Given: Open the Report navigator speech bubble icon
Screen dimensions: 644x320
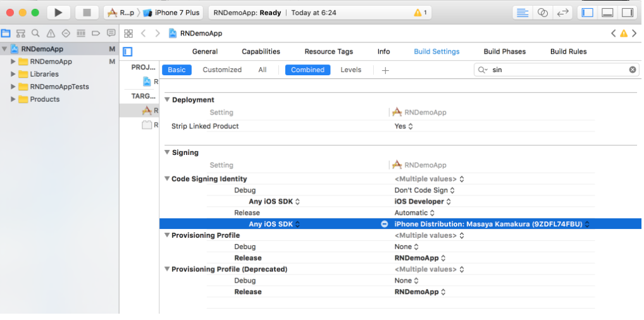Looking at the screenshot, I should coord(111,34).
